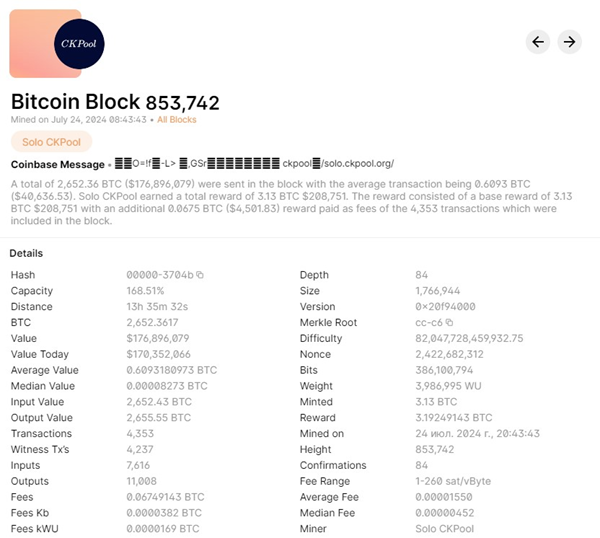This screenshot has width=600, height=538.
Task: Copy the block hash with the copy icon
Action: [x=200, y=275]
